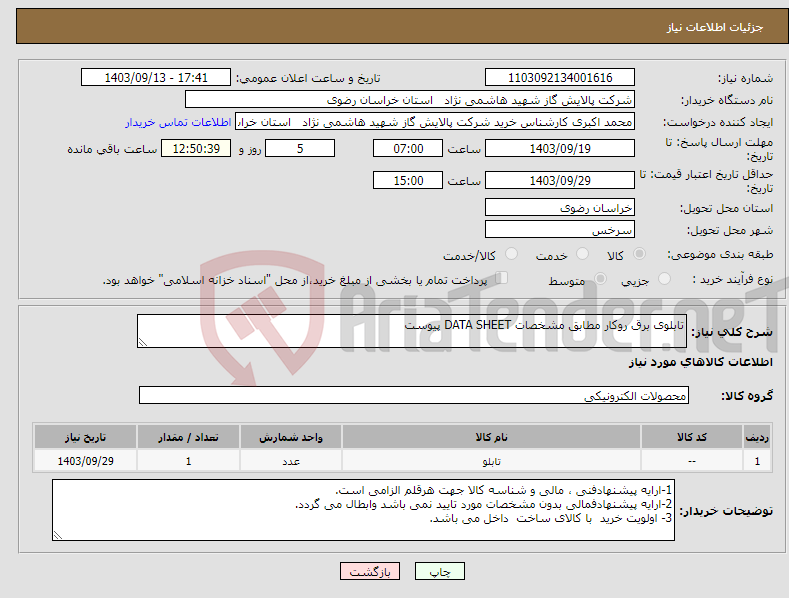This screenshot has height=598, width=789.
Task: Select the خدمت radio button
Action: tap(582, 254)
